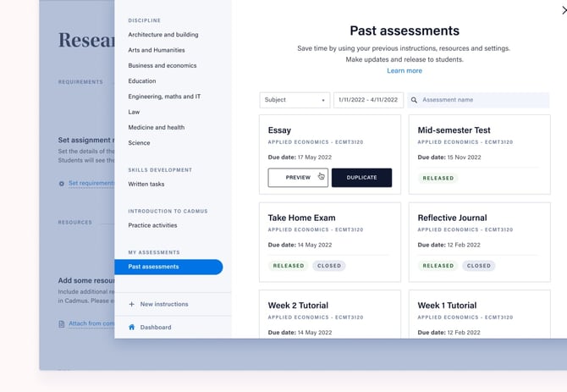Viewport: 567px width, 392px height.
Task: Click the Dashboard home icon
Action: [132, 328]
